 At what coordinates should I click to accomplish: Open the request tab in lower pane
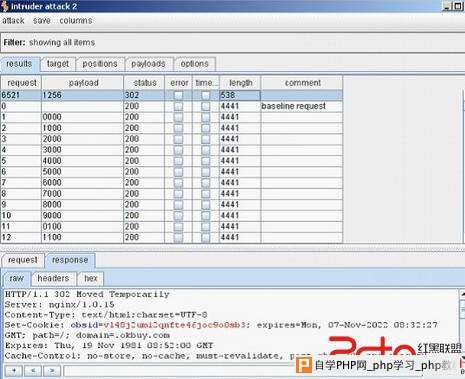(23, 260)
